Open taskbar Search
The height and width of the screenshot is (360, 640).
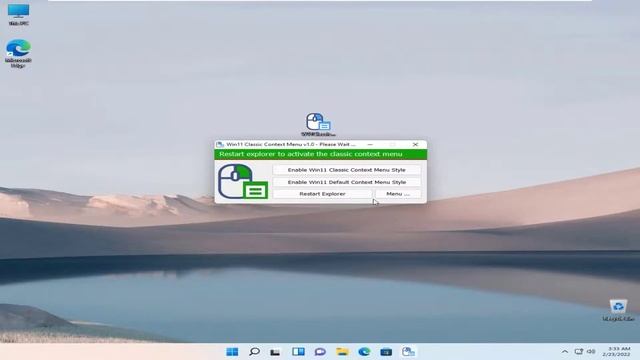coord(254,351)
